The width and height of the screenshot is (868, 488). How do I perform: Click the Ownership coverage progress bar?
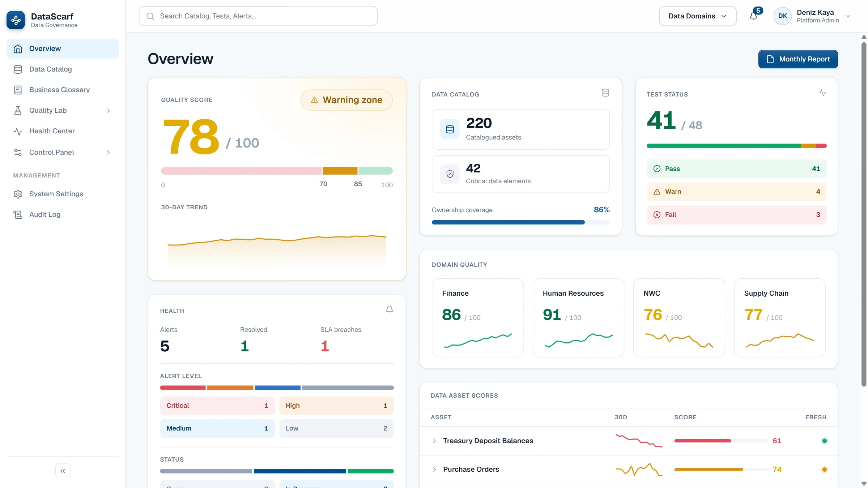coord(521,222)
